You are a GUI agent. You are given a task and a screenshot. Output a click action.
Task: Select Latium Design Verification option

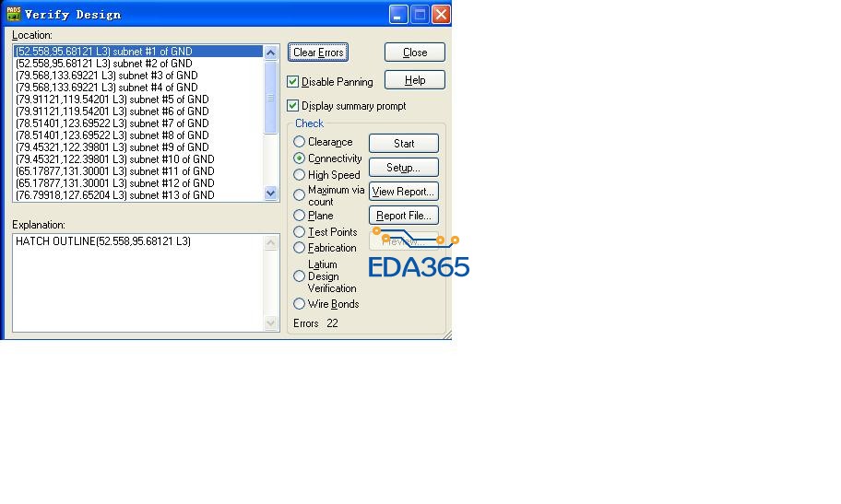(x=300, y=276)
